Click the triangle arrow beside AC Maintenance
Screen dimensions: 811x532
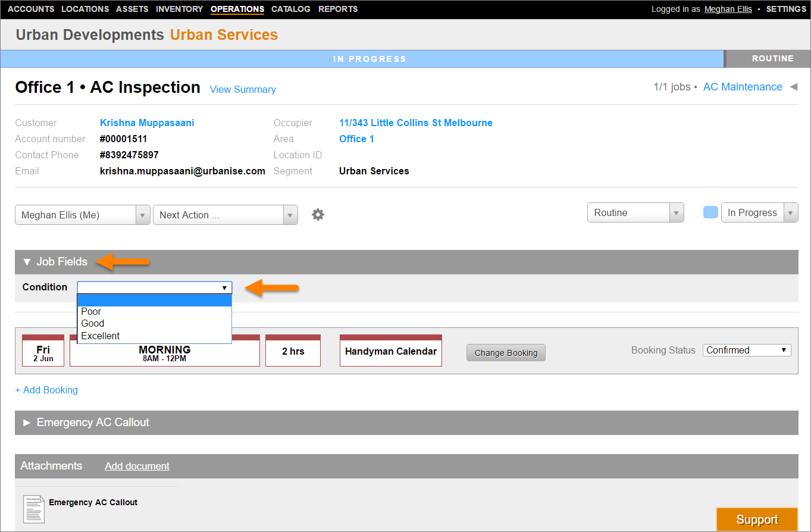pyautogui.click(x=793, y=87)
